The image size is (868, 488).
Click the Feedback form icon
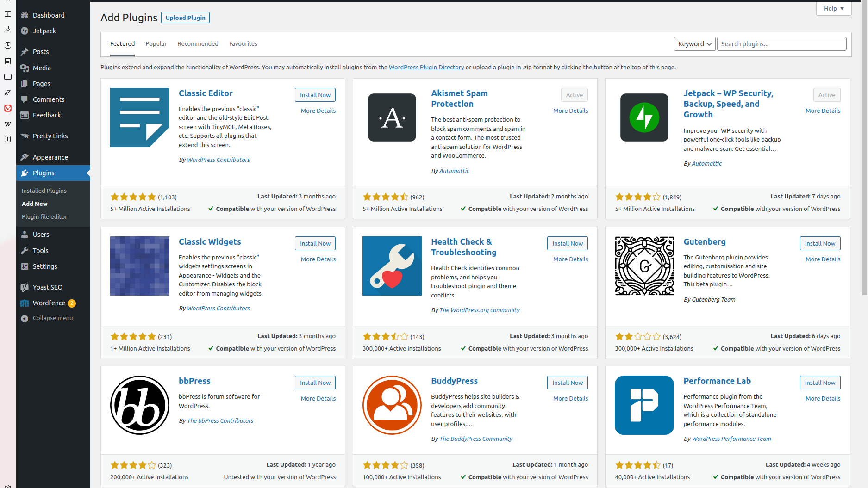tap(25, 115)
